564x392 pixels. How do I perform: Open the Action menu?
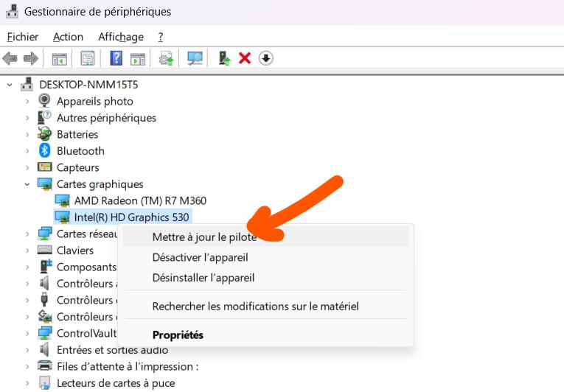68,37
